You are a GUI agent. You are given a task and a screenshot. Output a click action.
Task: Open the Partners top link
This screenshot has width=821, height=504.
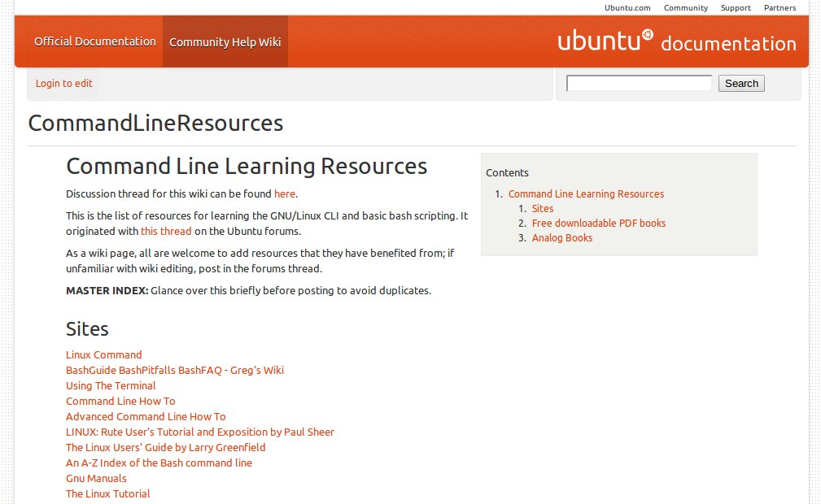(x=780, y=8)
